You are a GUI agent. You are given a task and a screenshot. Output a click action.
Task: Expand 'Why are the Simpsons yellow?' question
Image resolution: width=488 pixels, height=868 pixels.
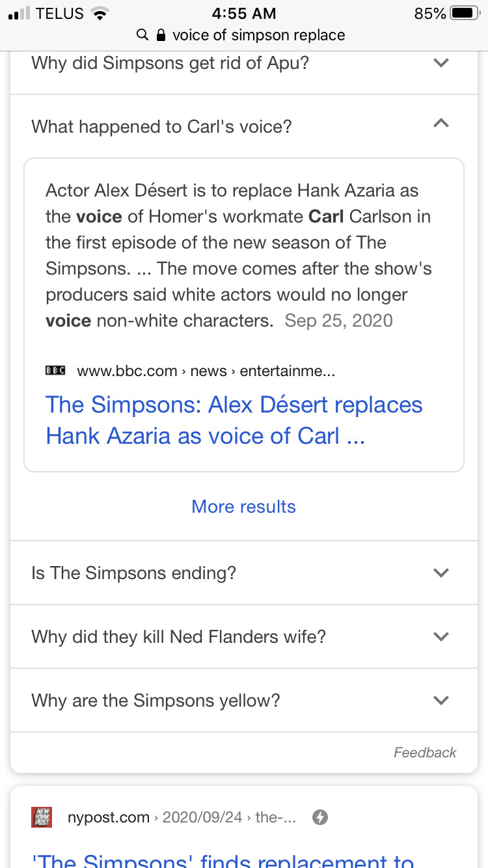click(x=244, y=700)
